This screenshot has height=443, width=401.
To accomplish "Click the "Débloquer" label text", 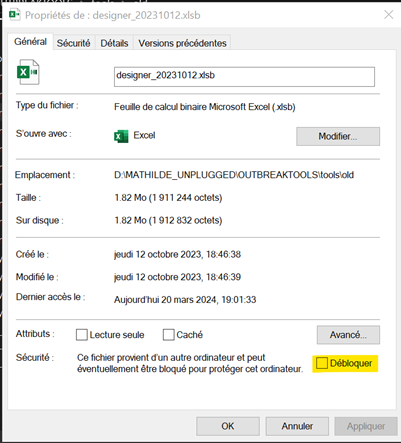I will pos(351,363).
